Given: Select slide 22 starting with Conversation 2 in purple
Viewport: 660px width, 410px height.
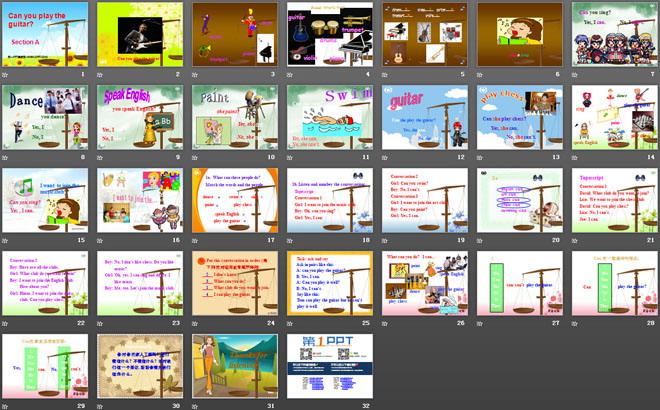Looking at the screenshot, I should pos(45,283).
